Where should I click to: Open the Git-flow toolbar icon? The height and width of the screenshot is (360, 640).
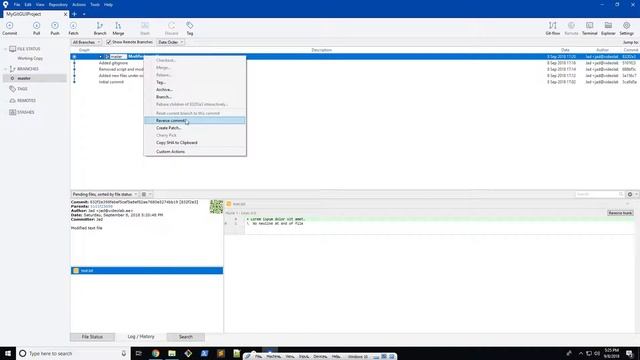click(x=553, y=28)
